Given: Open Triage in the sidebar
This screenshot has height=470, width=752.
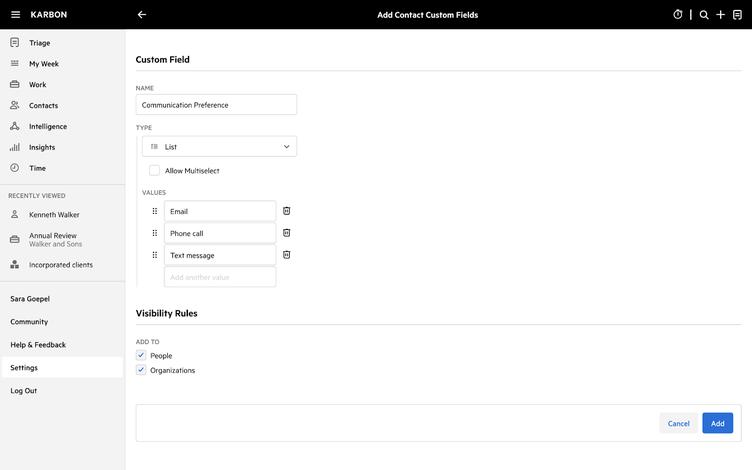Looking at the screenshot, I should click(40, 43).
